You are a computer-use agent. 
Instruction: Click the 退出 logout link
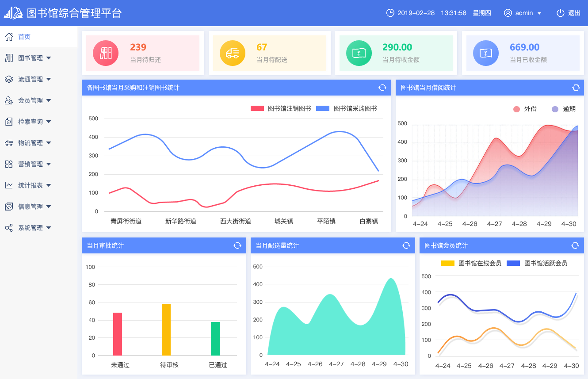click(x=574, y=13)
